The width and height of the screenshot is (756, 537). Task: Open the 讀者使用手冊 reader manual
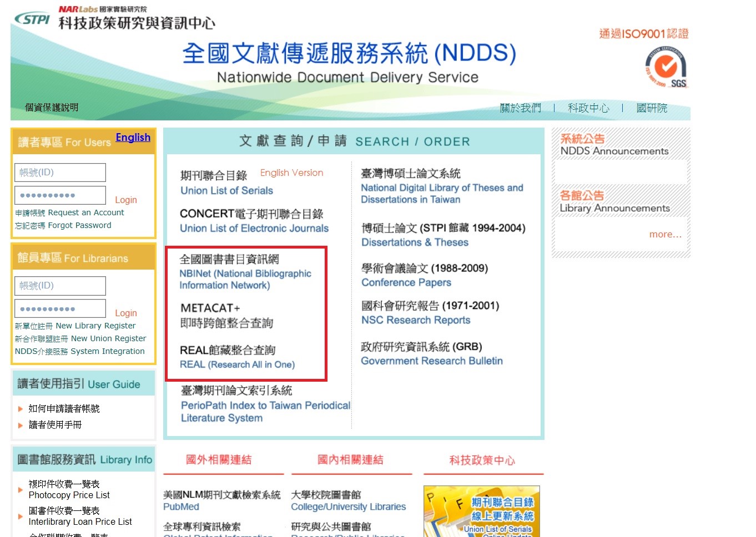point(55,425)
